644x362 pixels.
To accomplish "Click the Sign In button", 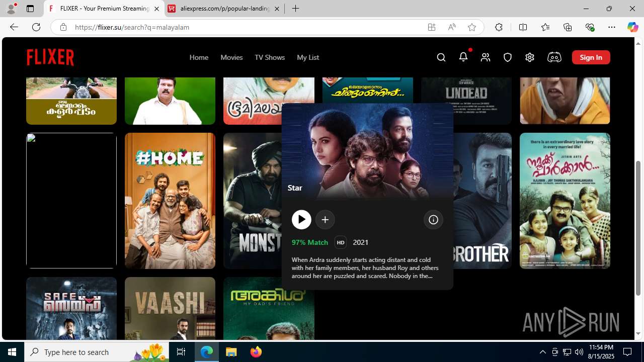I will pos(591,57).
